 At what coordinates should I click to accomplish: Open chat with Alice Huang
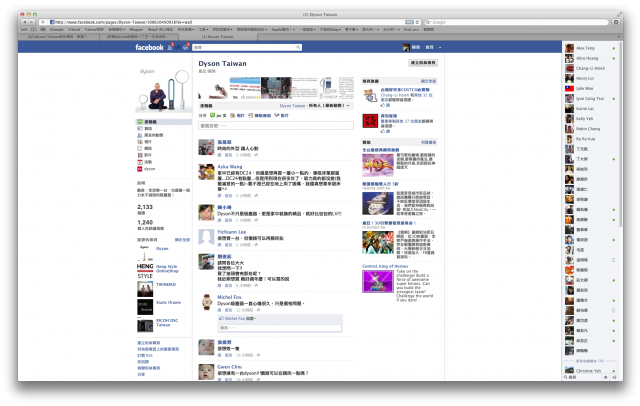click(590, 58)
